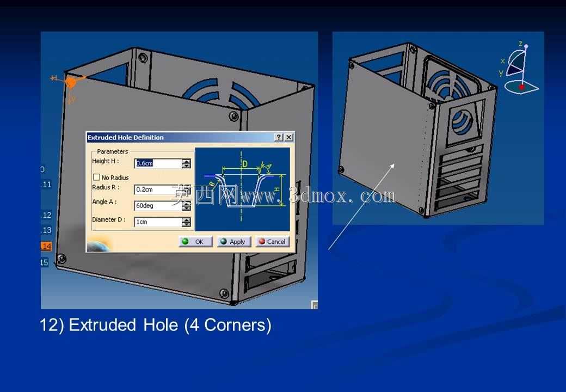Click the Angle A input field
The image size is (566, 392).
point(158,206)
